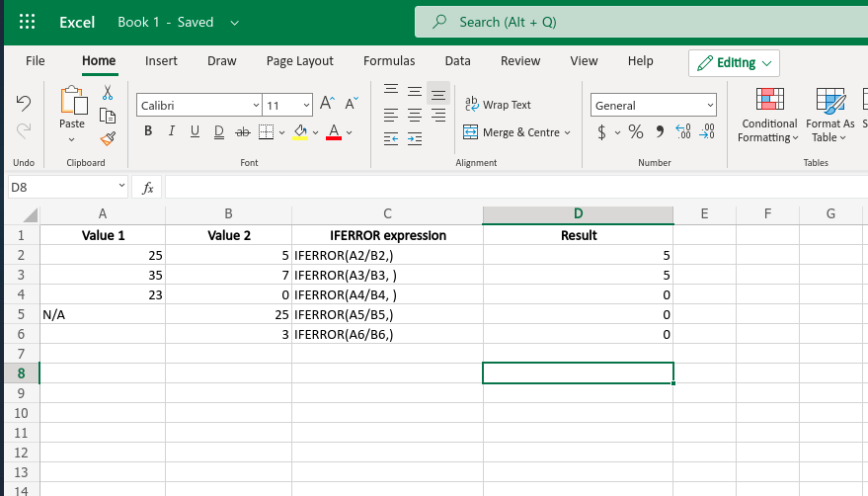Expand the Paste options arrow
Screen dimensions: 868x496
pos(71,139)
